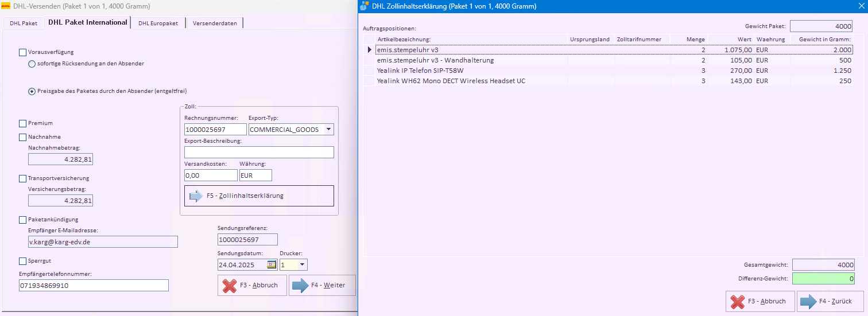Click F3 - Abbruch in DHL-Versenden window
Image resolution: width=868 pixels, height=316 pixels.
(252, 285)
